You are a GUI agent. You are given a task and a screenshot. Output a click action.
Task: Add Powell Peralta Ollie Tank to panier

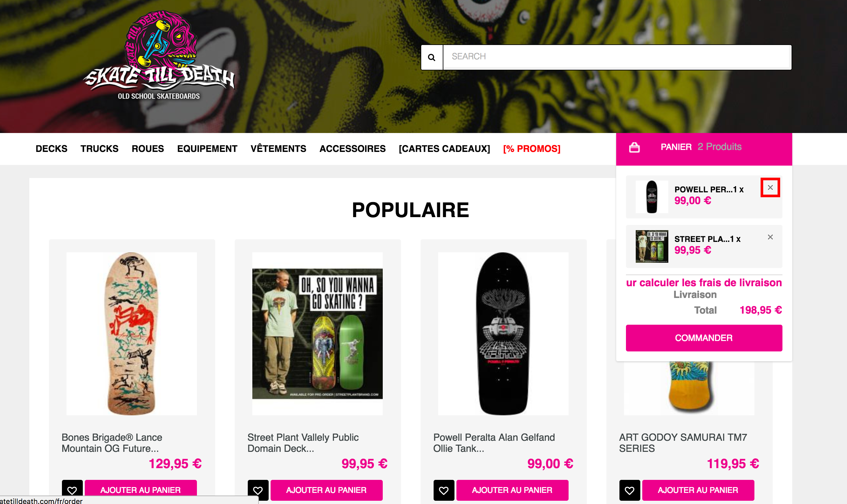[x=512, y=490]
